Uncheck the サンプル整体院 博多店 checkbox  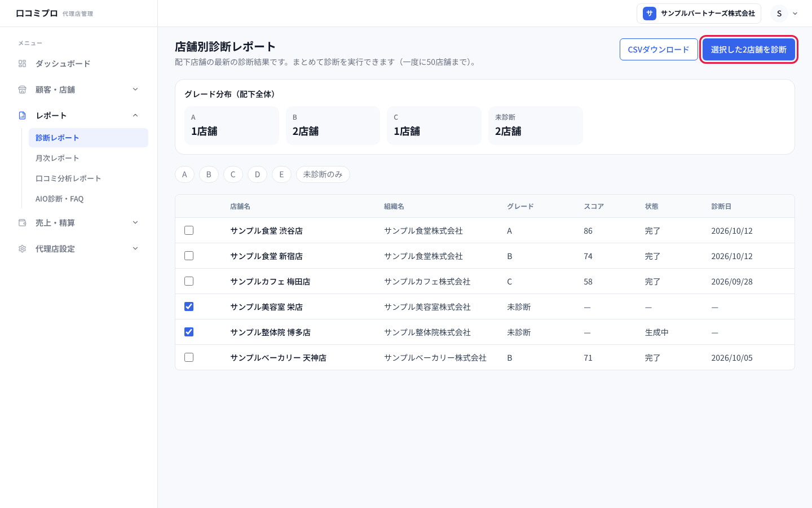(189, 332)
